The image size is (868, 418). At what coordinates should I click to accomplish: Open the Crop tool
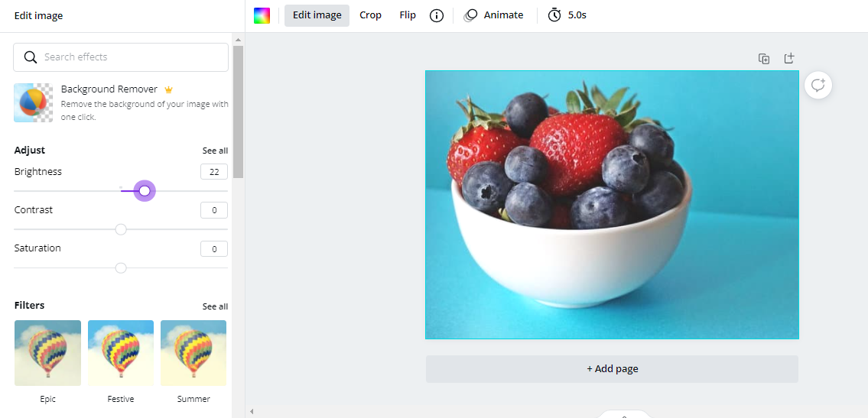tap(370, 15)
